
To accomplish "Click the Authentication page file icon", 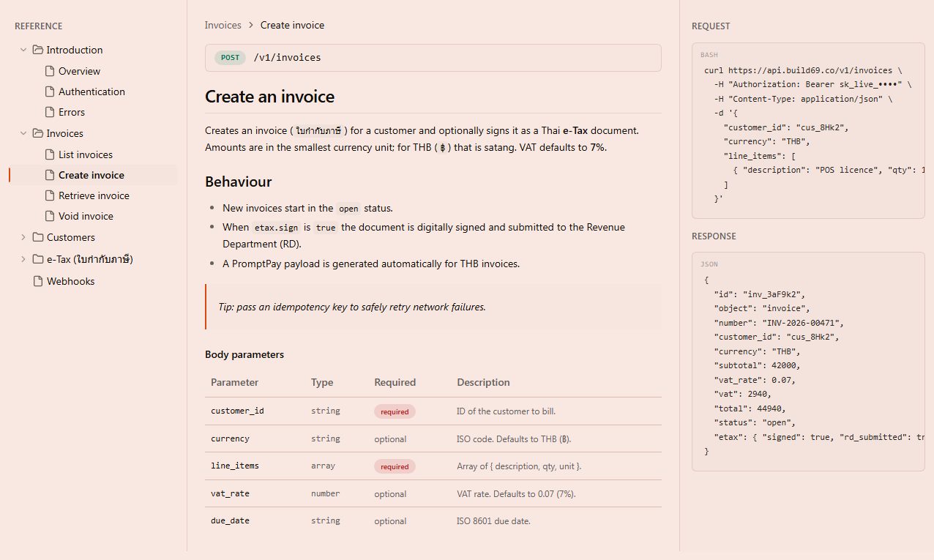I will pos(50,92).
